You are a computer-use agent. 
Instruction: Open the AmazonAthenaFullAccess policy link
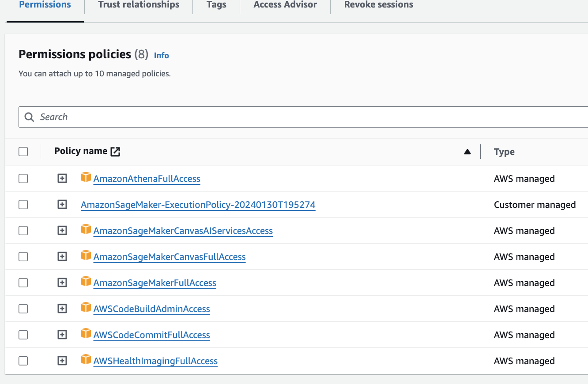pyautogui.click(x=147, y=179)
